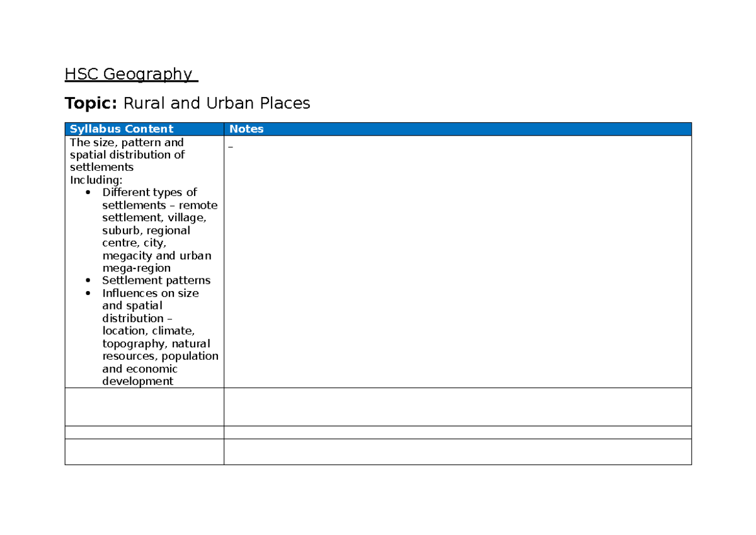Click the text 'megacity and urban mega-region'

[x=157, y=262]
